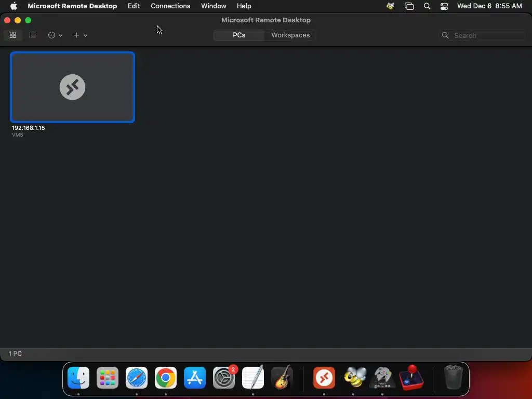This screenshot has height=399, width=532.
Task: Switch to grid view layout
Action: click(x=13, y=35)
